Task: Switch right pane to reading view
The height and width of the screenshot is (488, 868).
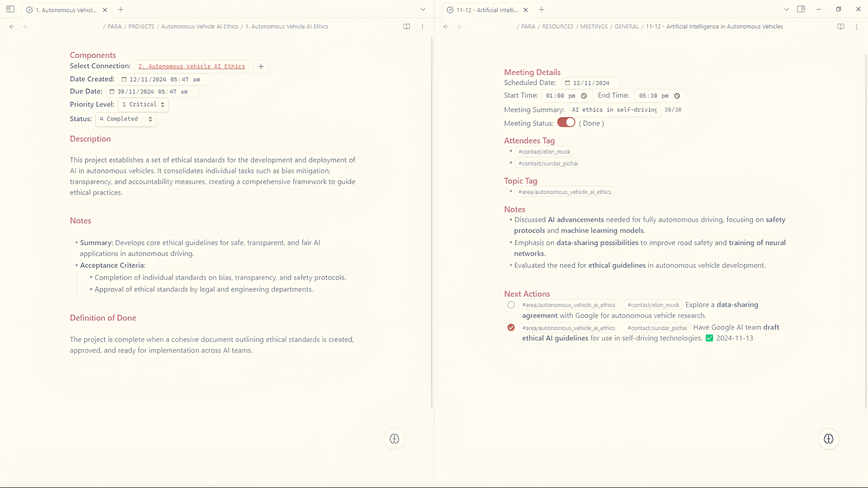Action: 841,26
